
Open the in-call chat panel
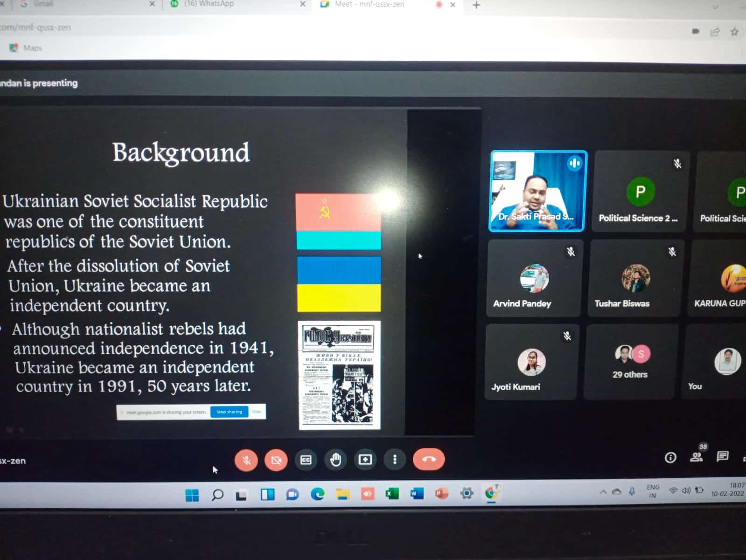722,456
